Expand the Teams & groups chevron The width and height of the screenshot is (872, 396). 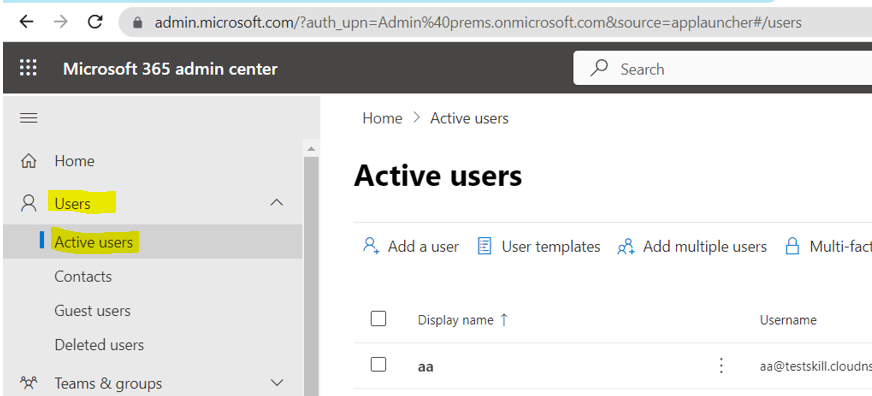pos(276,383)
